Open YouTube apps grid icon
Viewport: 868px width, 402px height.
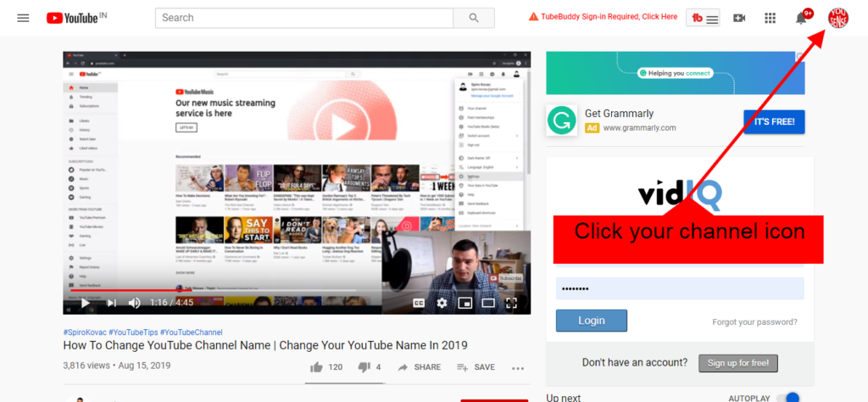(x=770, y=18)
